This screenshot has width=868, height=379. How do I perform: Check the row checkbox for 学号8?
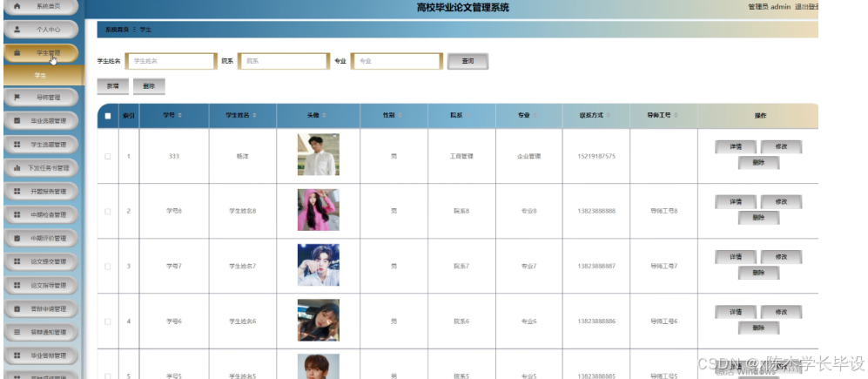108,211
